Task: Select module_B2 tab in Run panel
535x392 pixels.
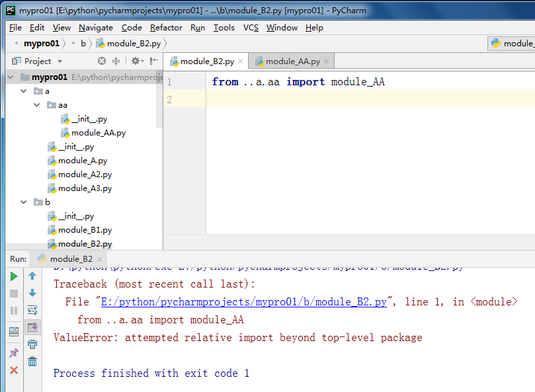Action: pos(69,259)
